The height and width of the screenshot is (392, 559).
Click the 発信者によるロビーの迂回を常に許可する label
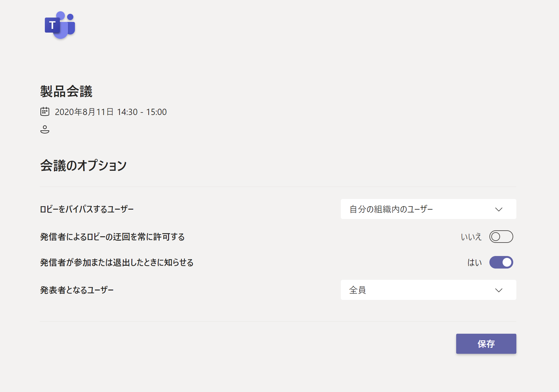(x=113, y=237)
